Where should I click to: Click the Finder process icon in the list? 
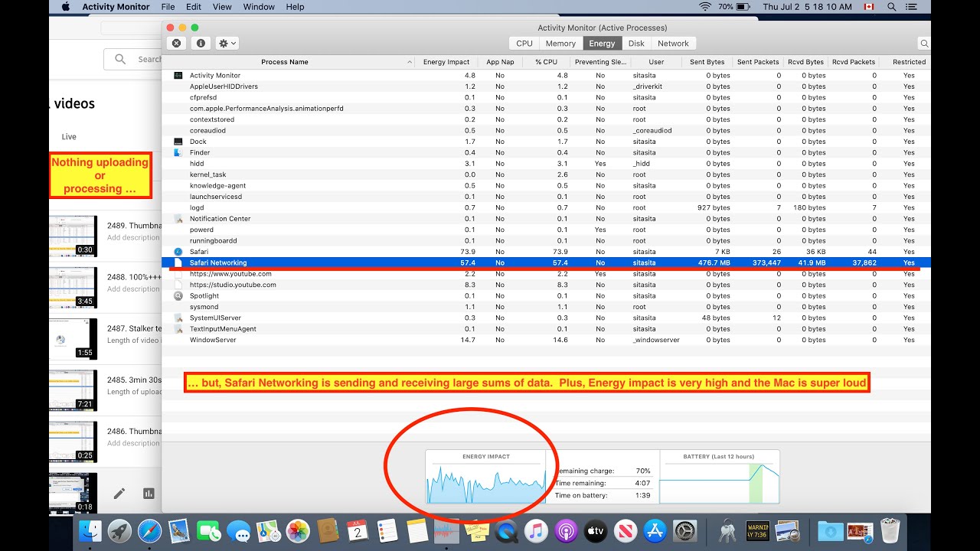tap(178, 152)
